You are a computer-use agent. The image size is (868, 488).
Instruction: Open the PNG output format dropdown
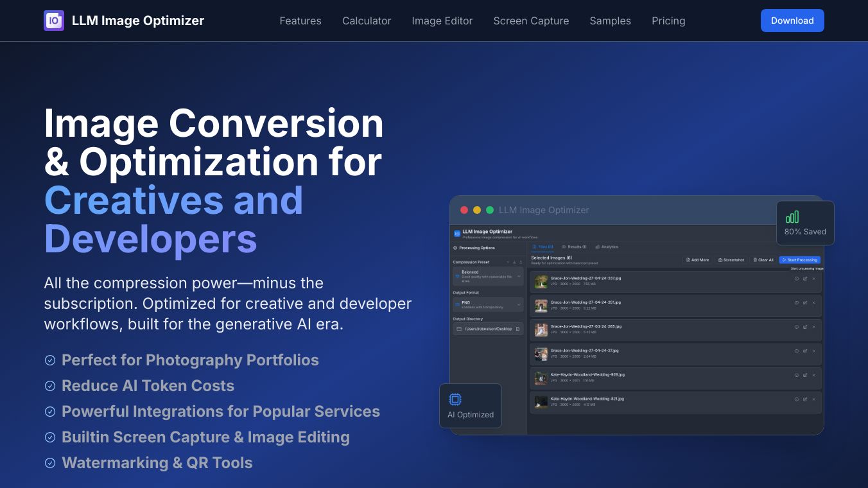click(x=488, y=304)
